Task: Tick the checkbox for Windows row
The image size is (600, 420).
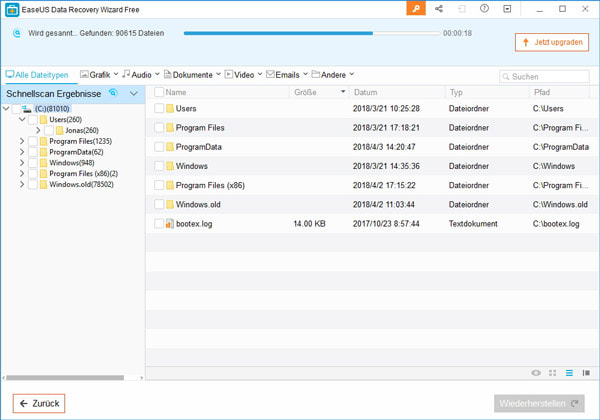Action: [x=159, y=166]
